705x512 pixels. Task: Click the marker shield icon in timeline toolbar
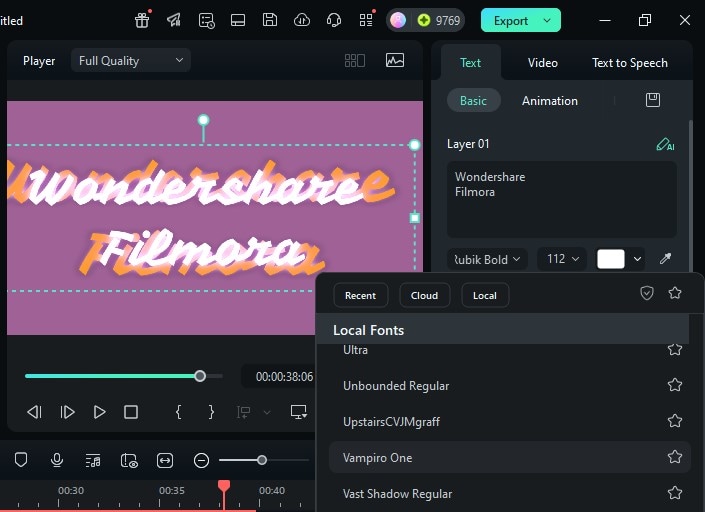pyautogui.click(x=21, y=460)
